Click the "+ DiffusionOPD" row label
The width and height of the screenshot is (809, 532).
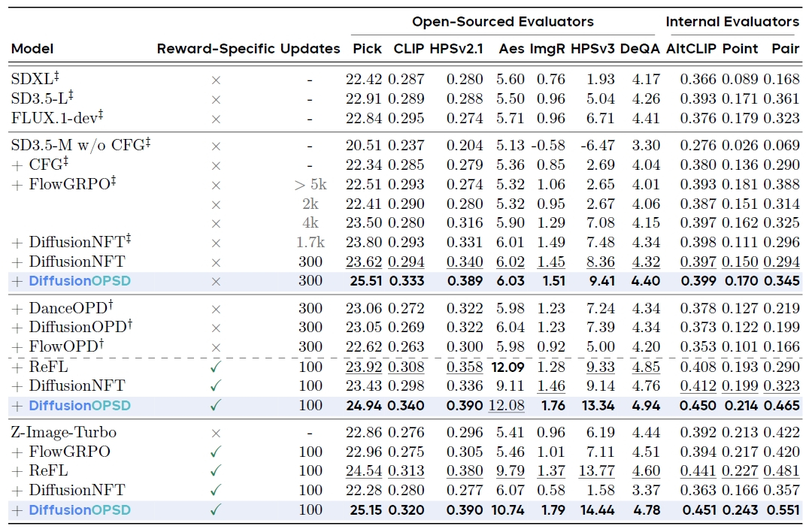pos(71,327)
